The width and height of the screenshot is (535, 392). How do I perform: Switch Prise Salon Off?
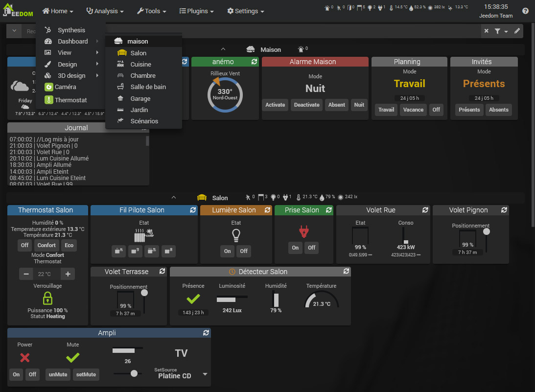pos(311,248)
